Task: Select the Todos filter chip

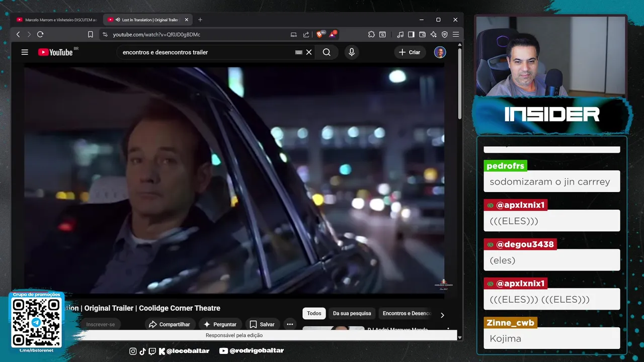Action: (x=314, y=313)
